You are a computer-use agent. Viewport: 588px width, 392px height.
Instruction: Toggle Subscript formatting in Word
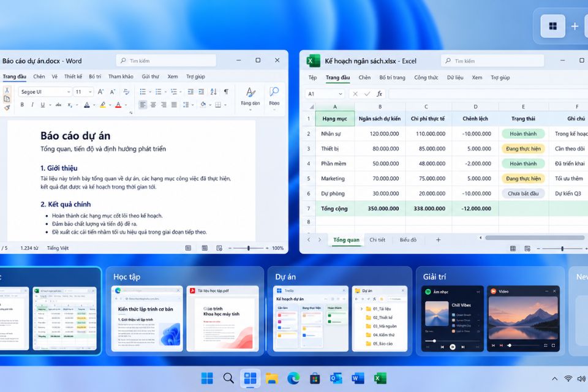tap(70, 105)
